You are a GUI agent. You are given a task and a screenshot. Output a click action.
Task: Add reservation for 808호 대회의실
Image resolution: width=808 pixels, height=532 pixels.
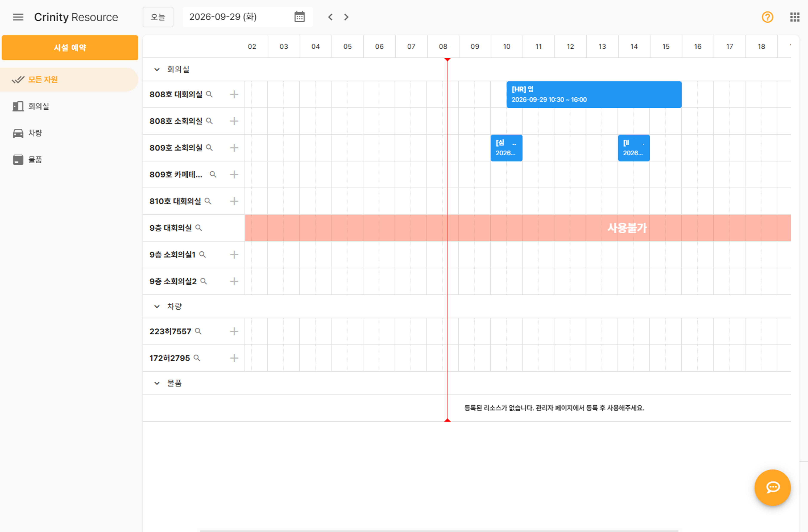pyautogui.click(x=234, y=94)
